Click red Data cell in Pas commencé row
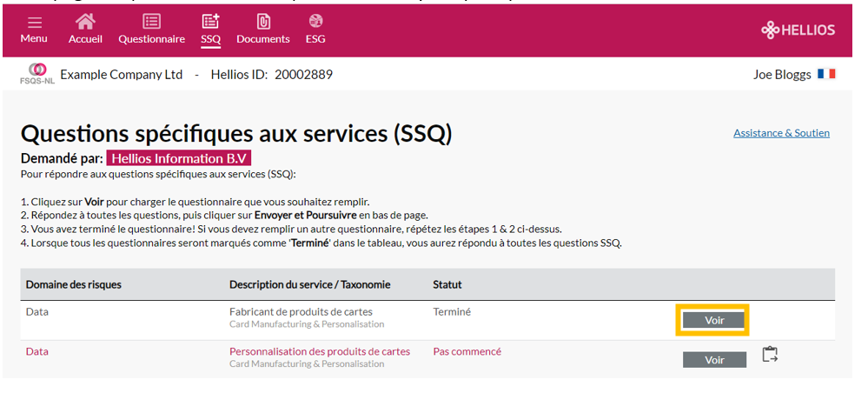The width and height of the screenshot is (868, 393). [37, 351]
